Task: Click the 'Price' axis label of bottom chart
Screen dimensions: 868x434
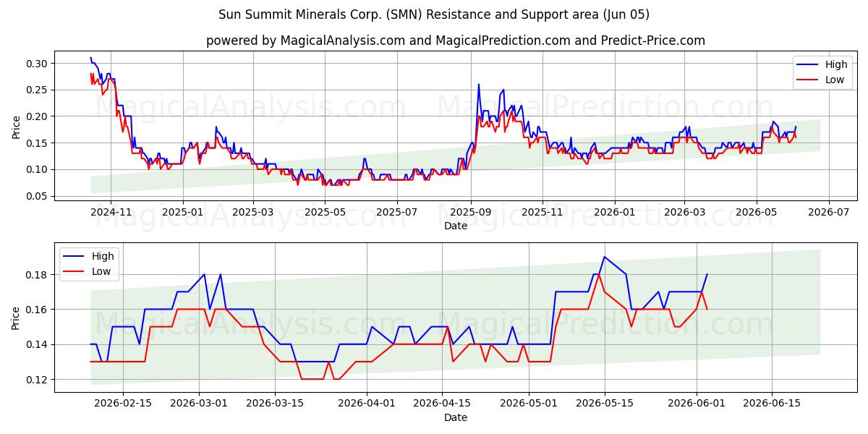Action: (17, 318)
